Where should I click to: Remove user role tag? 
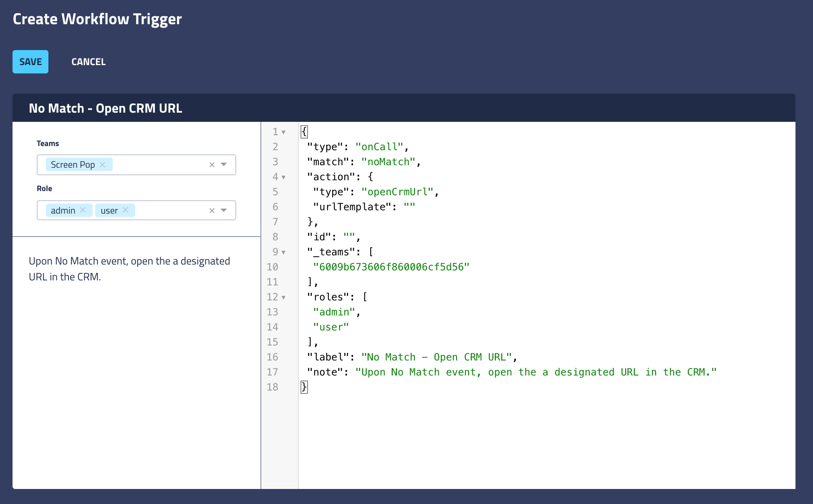pyautogui.click(x=128, y=210)
